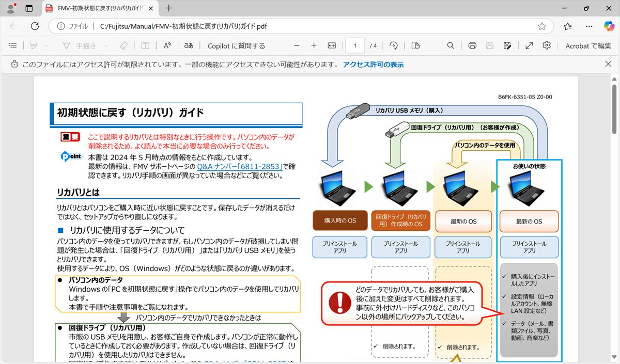Click 回復ドライブ（リカバリ用） bullet heading

tap(107, 327)
